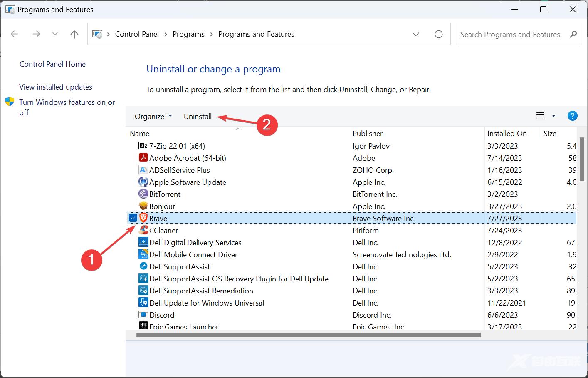Click Programs in the breadcrumb
Viewport: 588px width, 378px height.
pyautogui.click(x=188, y=34)
